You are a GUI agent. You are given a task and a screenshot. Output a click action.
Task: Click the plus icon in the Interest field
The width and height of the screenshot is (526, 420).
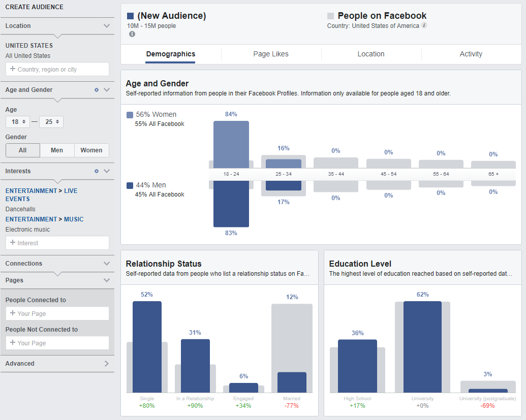(x=13, y=242)
